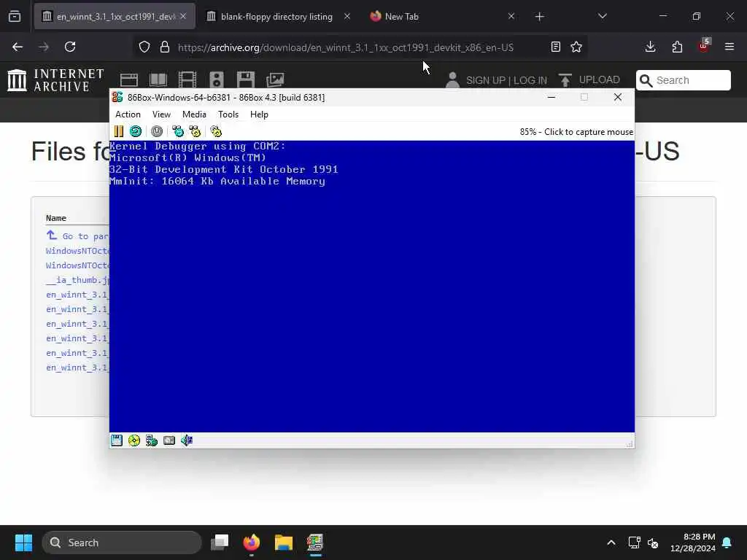This screenshot has height=560, width=747.
Task: Open the clock showing 8:28 PM 12/28/2024
Action: click(693, 542)
